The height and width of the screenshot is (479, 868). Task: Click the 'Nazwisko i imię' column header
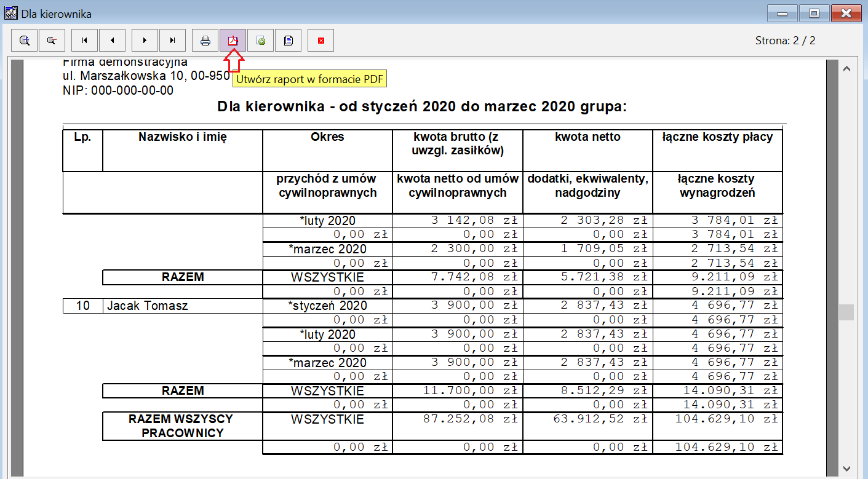(183, 137)
